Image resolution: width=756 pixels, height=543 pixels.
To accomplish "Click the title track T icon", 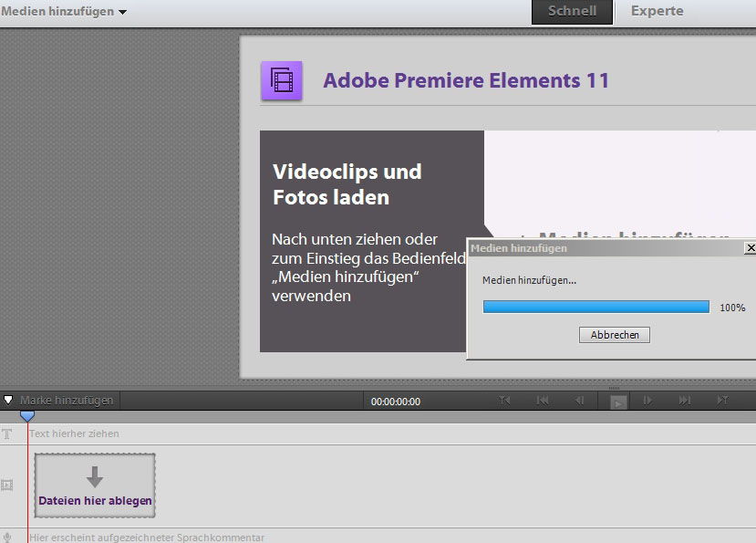I will click(x=7, y=433).
